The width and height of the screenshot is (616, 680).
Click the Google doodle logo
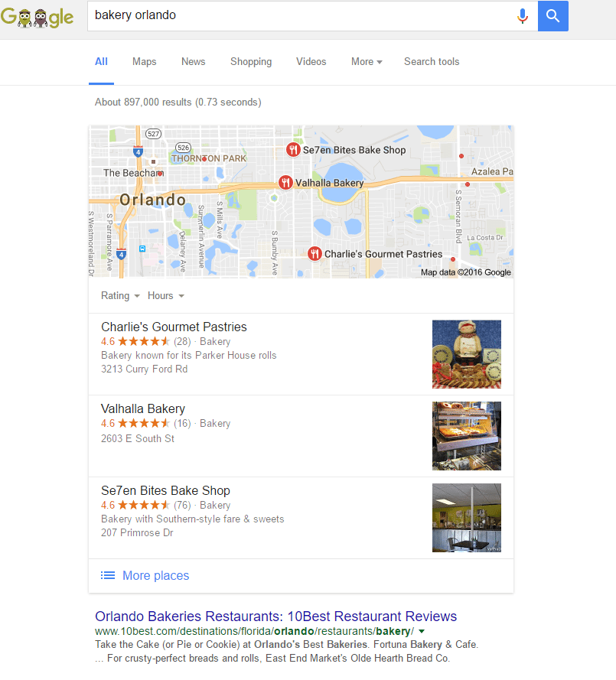(x=37, y=18)
